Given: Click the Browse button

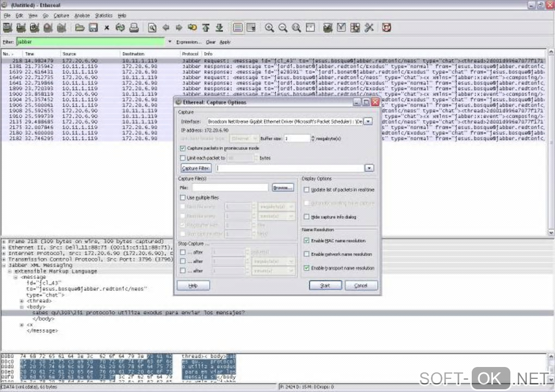Looking at the screenshot, I should click(x=283, y=188).
